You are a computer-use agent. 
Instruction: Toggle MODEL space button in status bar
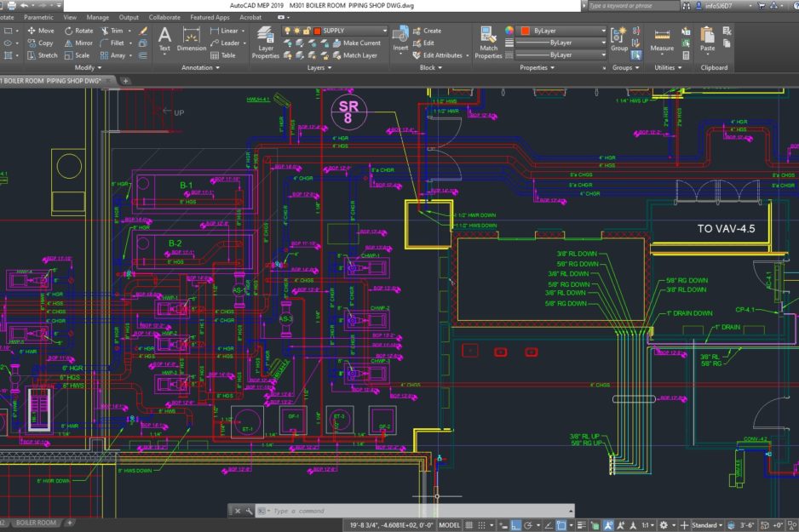(449, 525)
